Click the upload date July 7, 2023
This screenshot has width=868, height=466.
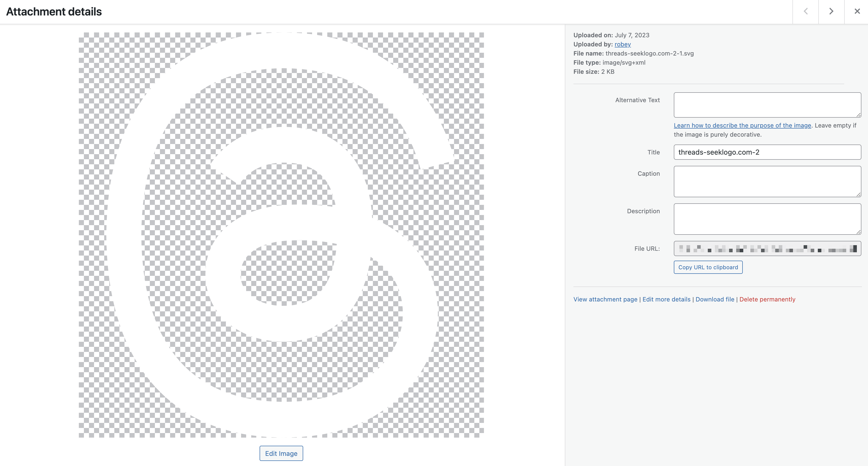[632, 35]
